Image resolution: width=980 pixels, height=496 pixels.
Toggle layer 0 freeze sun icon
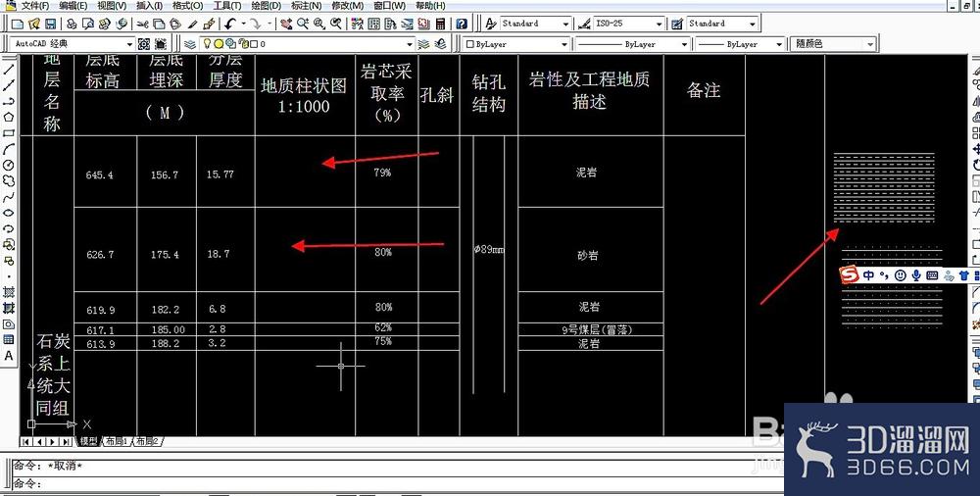point(219,44)
